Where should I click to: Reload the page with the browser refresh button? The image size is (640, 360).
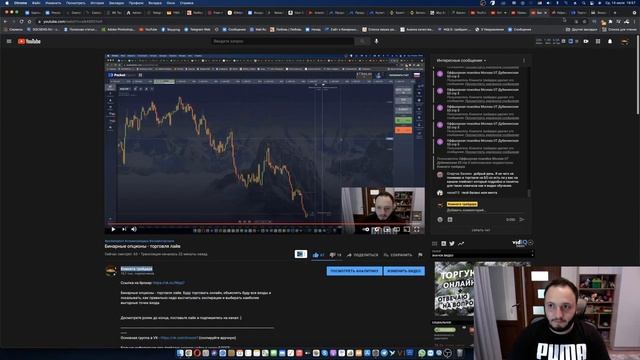click(x=21, y=21)
